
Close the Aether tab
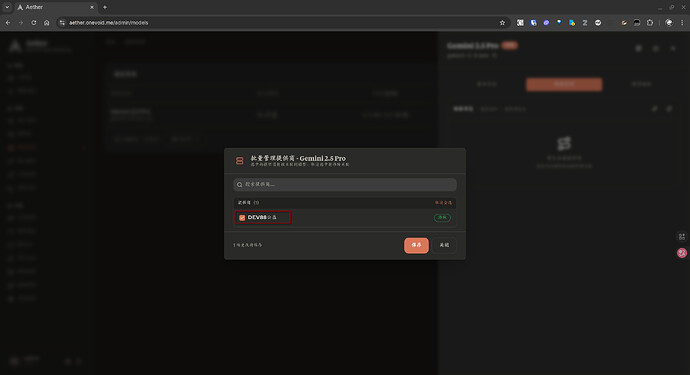(x=92, y=7)
